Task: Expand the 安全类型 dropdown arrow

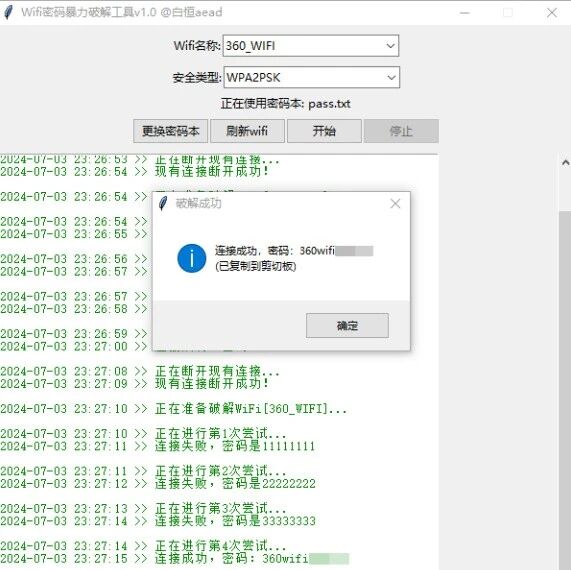Action: point(391,77)
